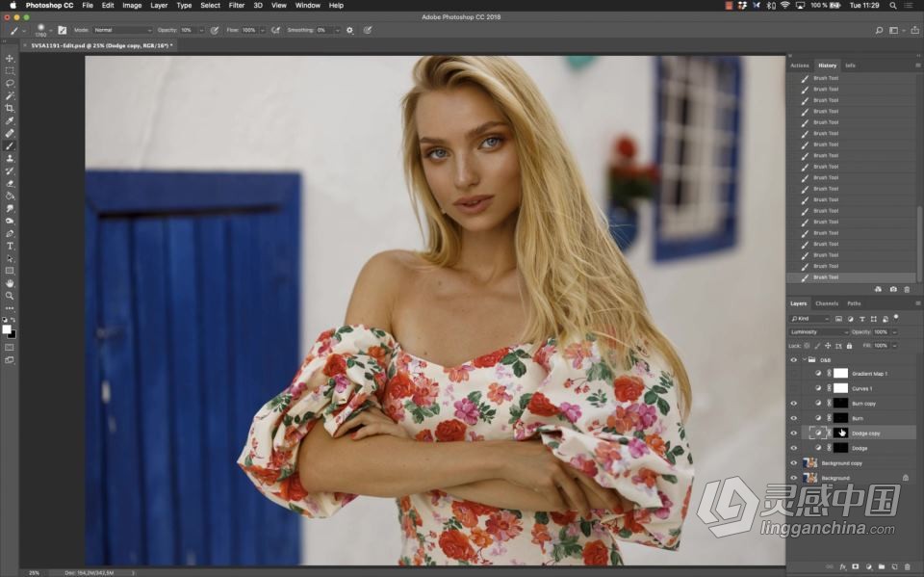Select the Eraser tool
The height and width of the screenshot is (577, 924).
10,183
